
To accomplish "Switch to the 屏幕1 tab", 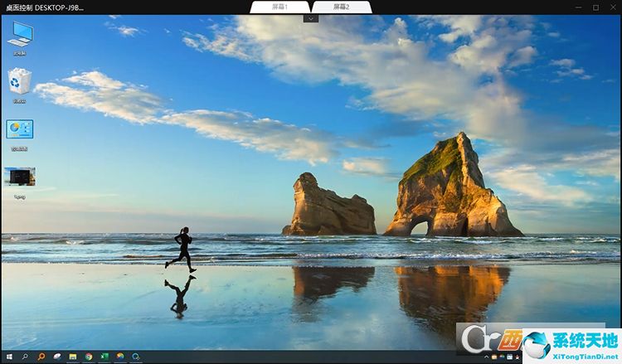I will (279, 7).
